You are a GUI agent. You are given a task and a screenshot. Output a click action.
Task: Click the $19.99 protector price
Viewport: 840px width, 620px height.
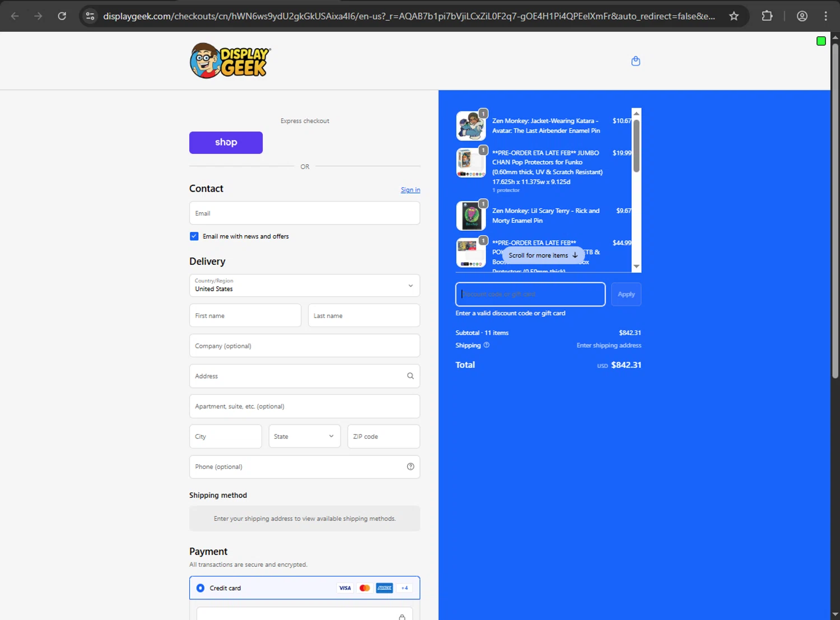(x=622, y=153)
